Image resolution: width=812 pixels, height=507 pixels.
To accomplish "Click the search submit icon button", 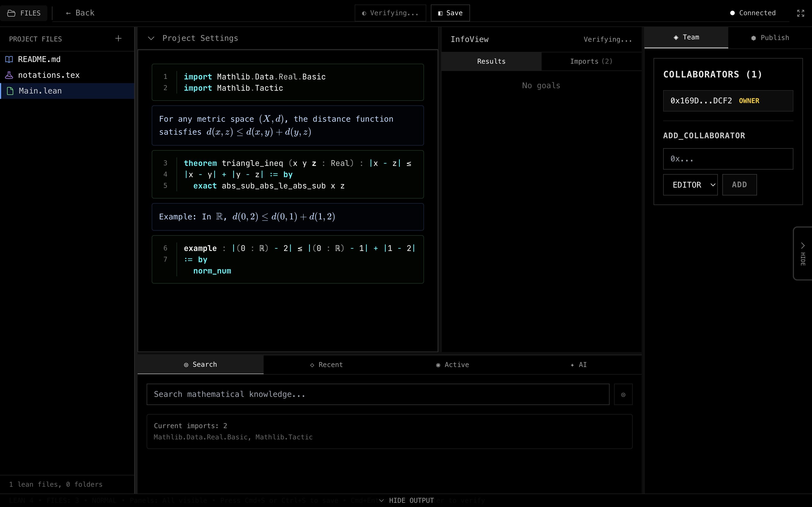I will coord(623,394).
